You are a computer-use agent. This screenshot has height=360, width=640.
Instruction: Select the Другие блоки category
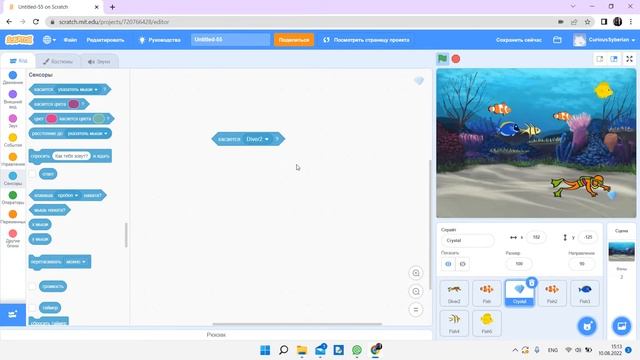(x=13, y=238)
